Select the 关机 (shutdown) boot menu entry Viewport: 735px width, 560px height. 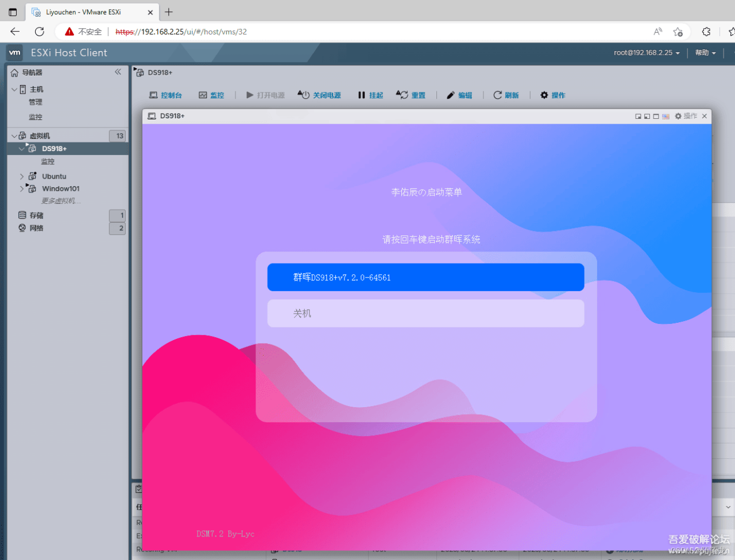click(425, 314)
